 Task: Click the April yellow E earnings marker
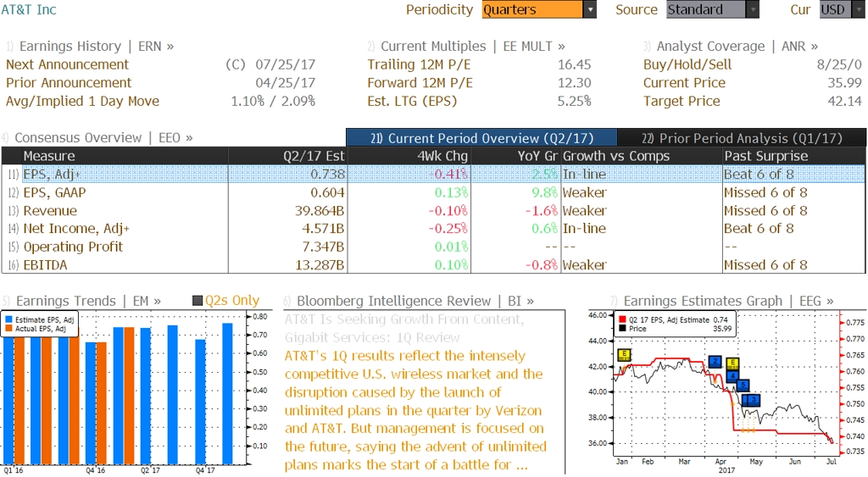[732, 363]
